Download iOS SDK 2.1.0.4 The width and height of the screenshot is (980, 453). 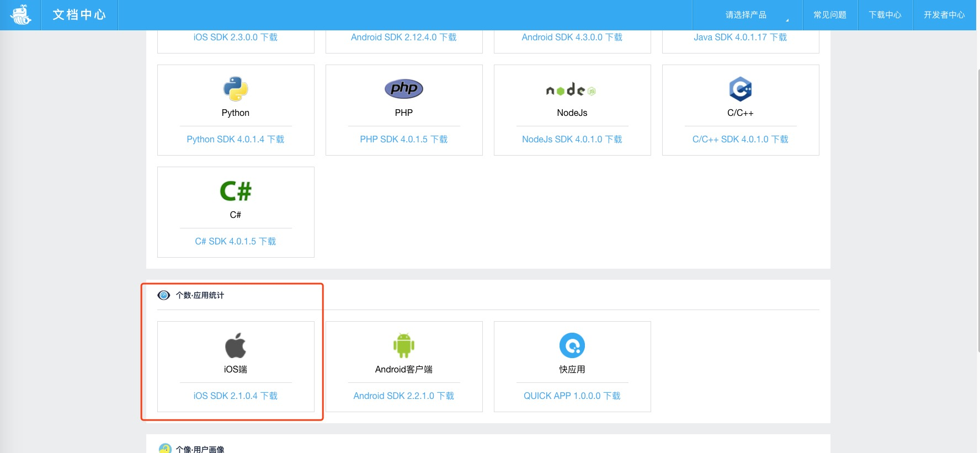[236, 396]
